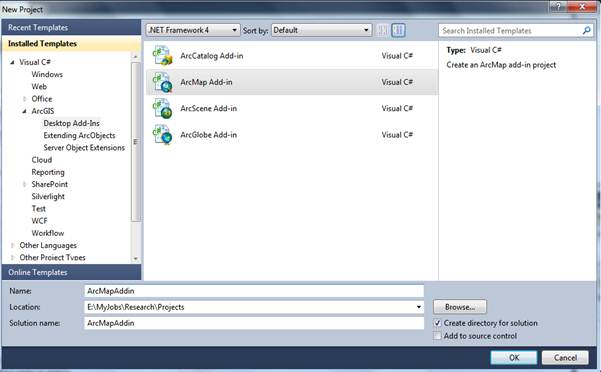This screenshot has height=372, width=601.
Task: Select Web in the template tree
Action: point(39,87)
